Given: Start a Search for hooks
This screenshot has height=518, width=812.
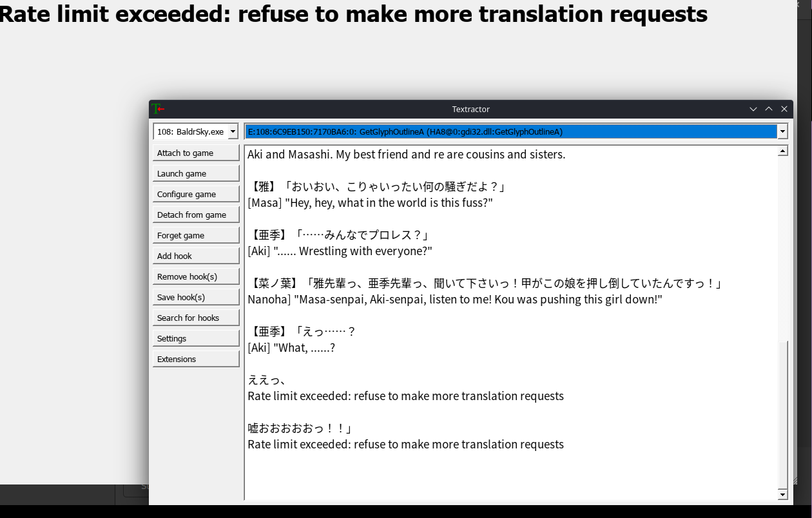Looking at the screenshot, I should 195,318.
